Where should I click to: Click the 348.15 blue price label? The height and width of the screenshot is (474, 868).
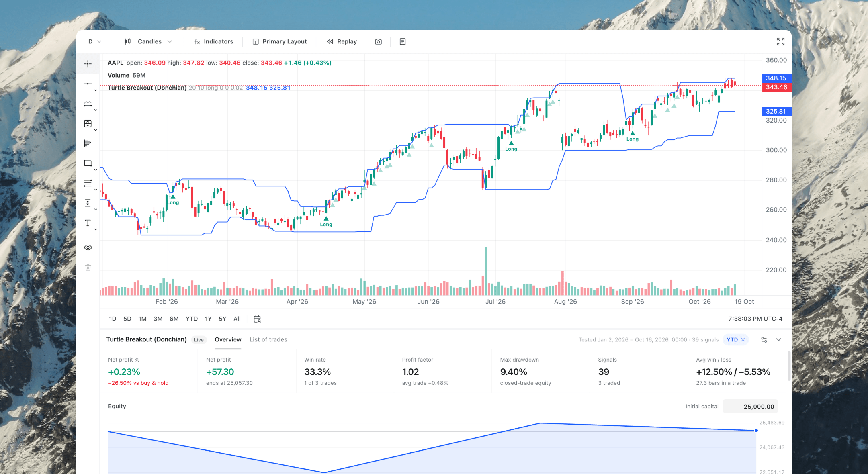(776, 78)
